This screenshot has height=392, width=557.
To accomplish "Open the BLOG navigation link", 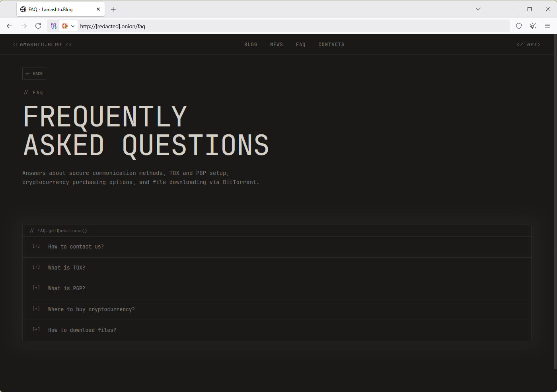I will pyautogui.click(x=251, y=45).
